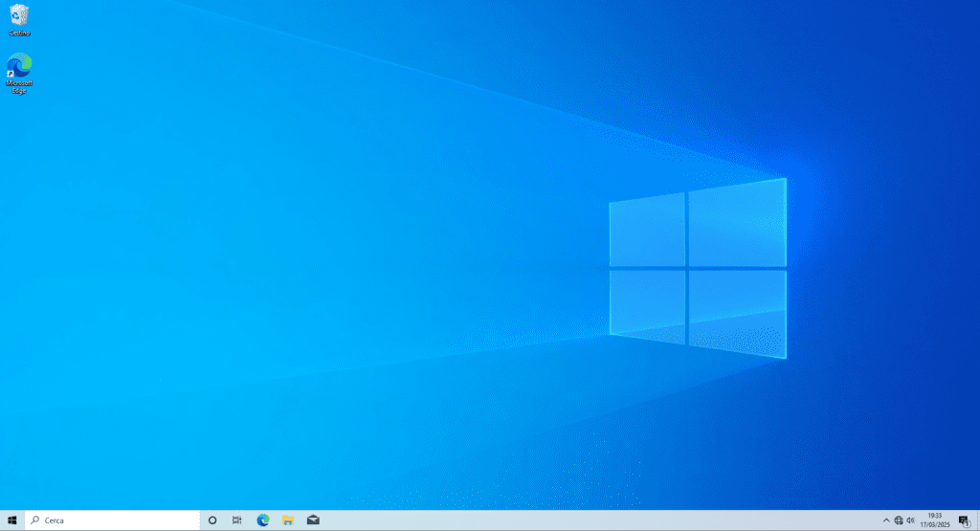Click the magnifier icon in the search box

pyautogui.click(x=35, y=520)
